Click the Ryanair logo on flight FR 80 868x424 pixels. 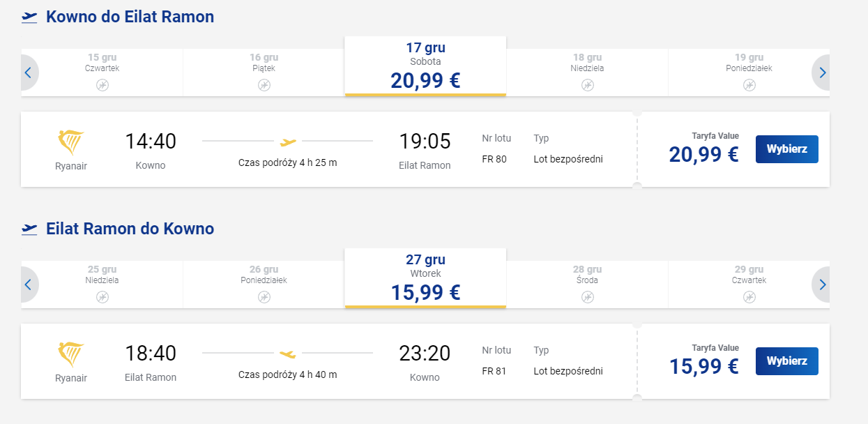pos(70,142)
